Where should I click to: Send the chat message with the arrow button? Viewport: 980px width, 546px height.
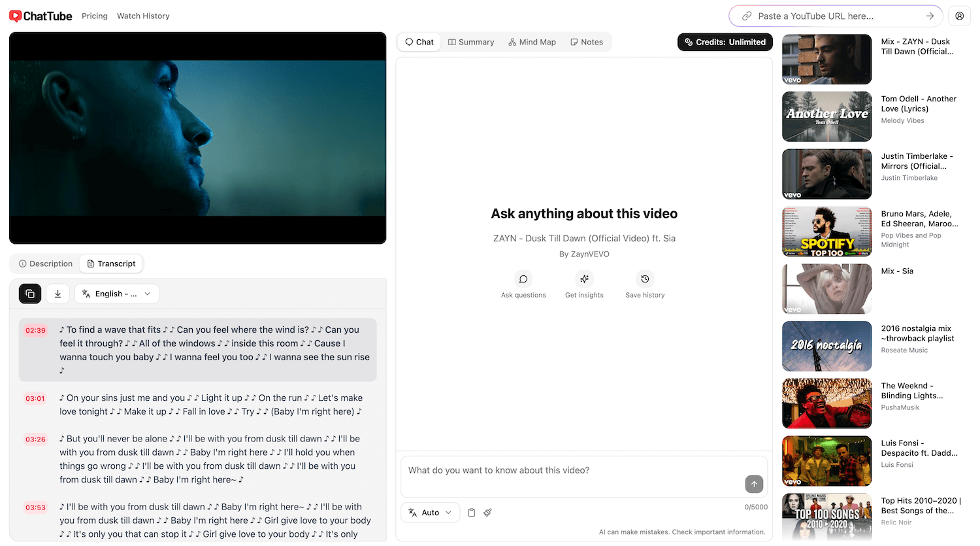[753, 484]
